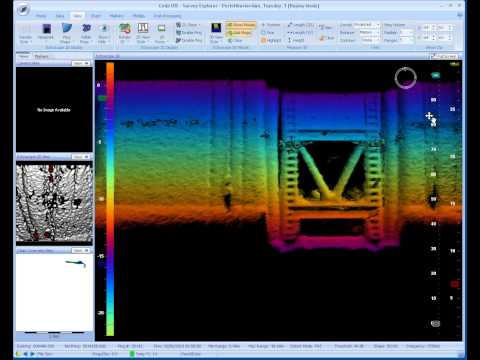This screenshot has width=480, height=360.
Task: Click the eye Show/Hide ribbon icon
Action: (x=104, y=29)
